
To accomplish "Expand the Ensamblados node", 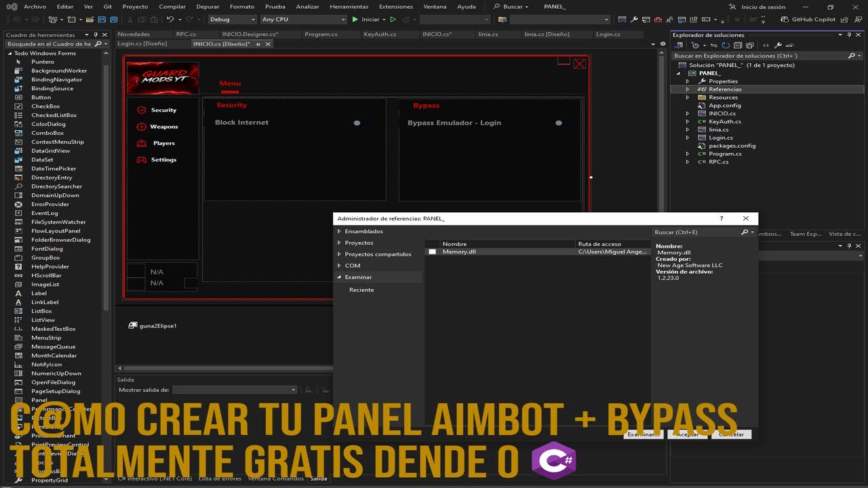I will [339, 231].
